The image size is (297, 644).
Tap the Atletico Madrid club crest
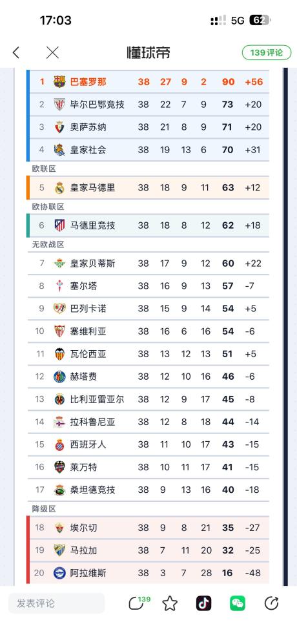coord(59,225)
